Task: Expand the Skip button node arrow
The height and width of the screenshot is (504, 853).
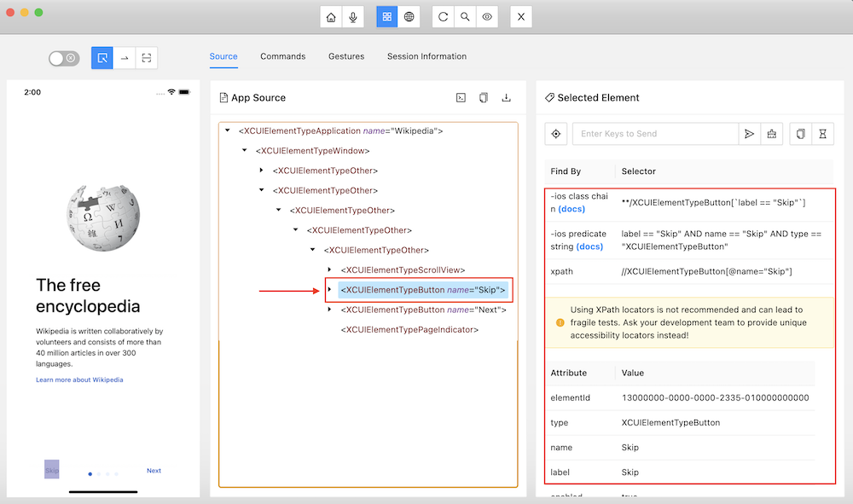Action: [x=329, y=289]
